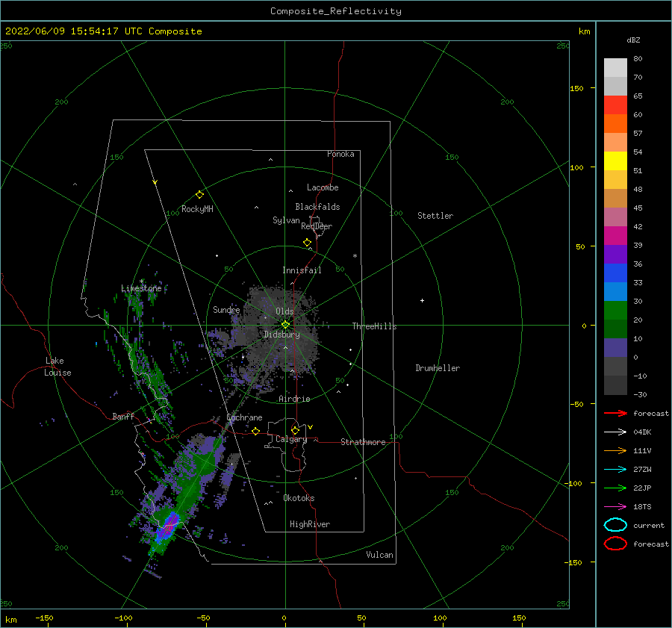The image size is (672, 628).
Task: Click the yellow diamond marker below RedDeer
Action: tap(308, 243)
